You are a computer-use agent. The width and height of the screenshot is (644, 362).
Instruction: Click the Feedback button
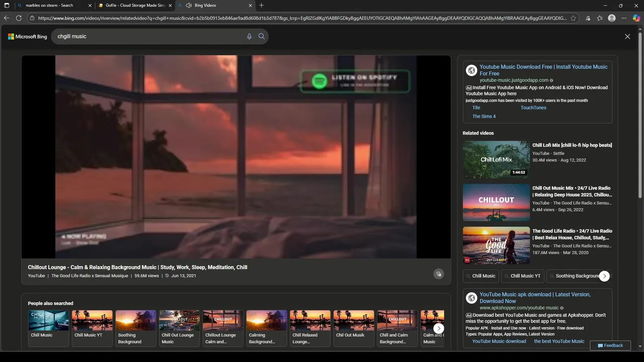(610, 345)
